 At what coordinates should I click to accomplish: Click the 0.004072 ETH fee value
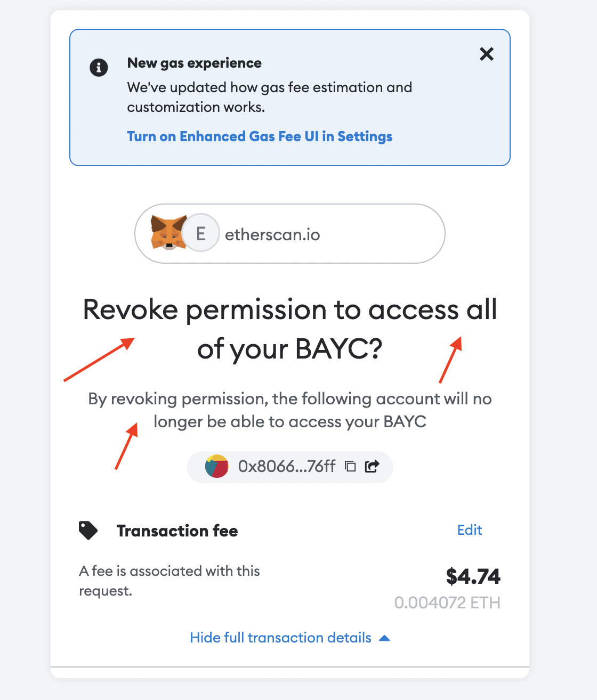(x=447, y=603)
